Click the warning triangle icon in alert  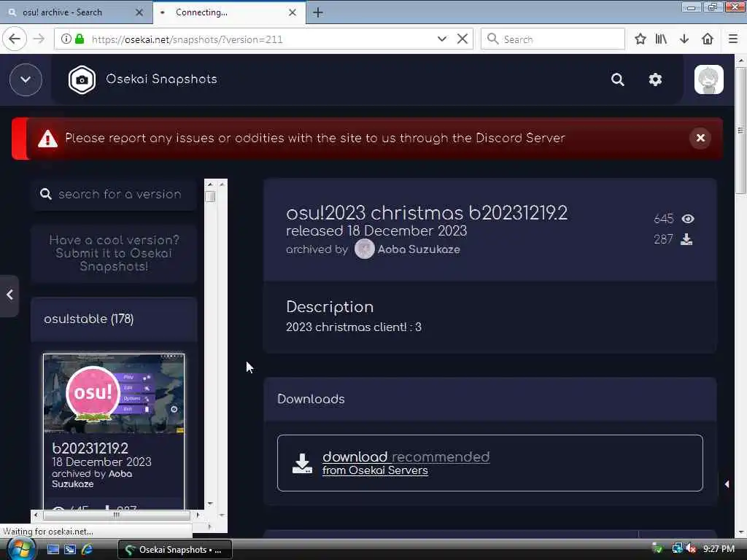[47, 139]
